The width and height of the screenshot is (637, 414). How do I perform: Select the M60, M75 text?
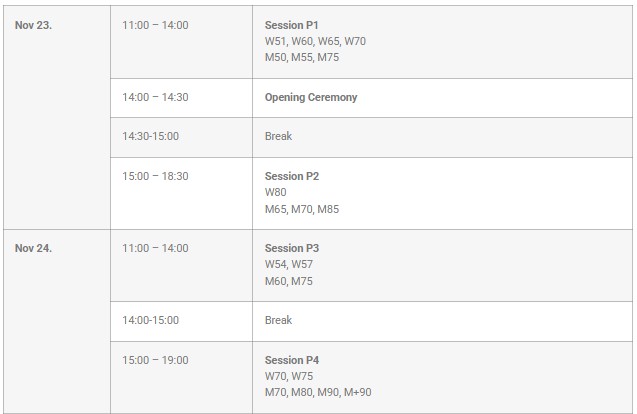[x=288, y=282]
